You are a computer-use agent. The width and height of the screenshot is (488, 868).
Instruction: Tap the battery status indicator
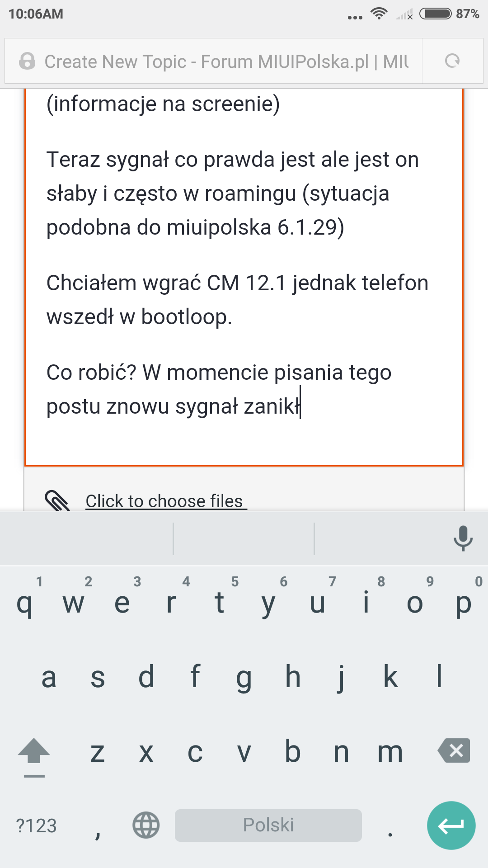click(x=435, y=14)
